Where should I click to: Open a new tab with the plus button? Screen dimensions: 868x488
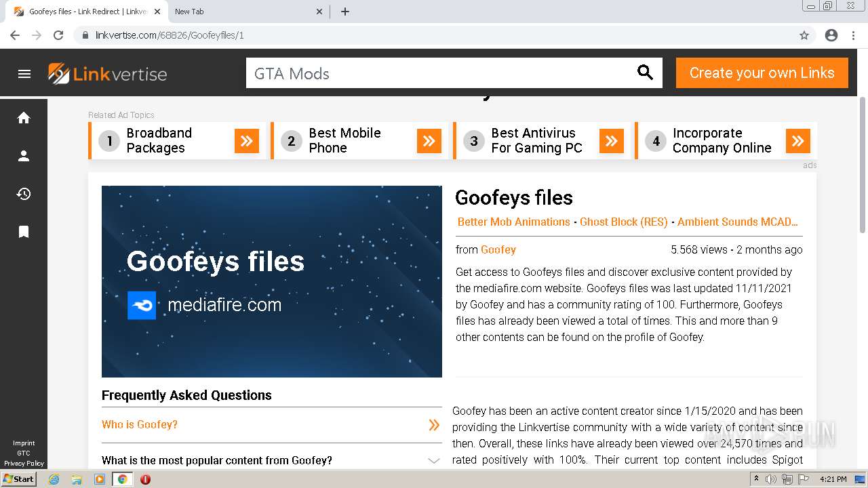(x=345, y=12)
